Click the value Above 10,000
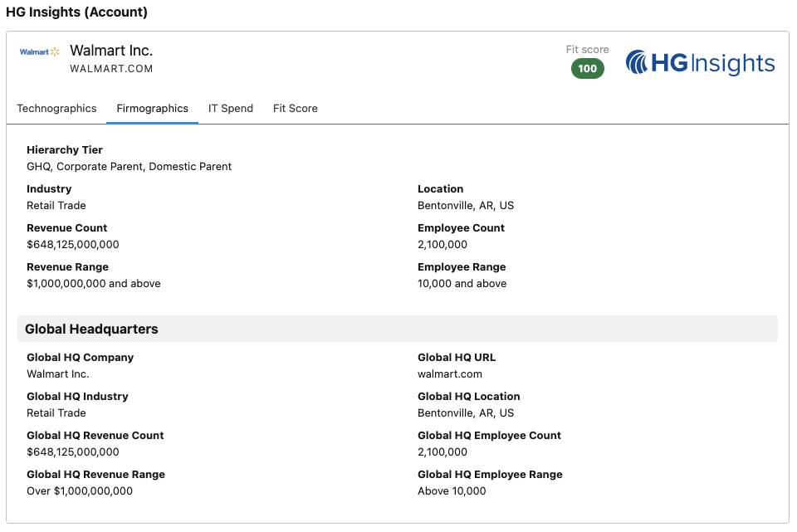 (452, 491)
